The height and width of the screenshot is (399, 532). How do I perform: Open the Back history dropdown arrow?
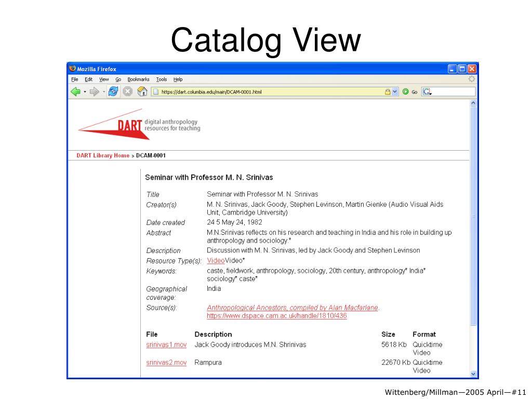click(x=85, y=92)
